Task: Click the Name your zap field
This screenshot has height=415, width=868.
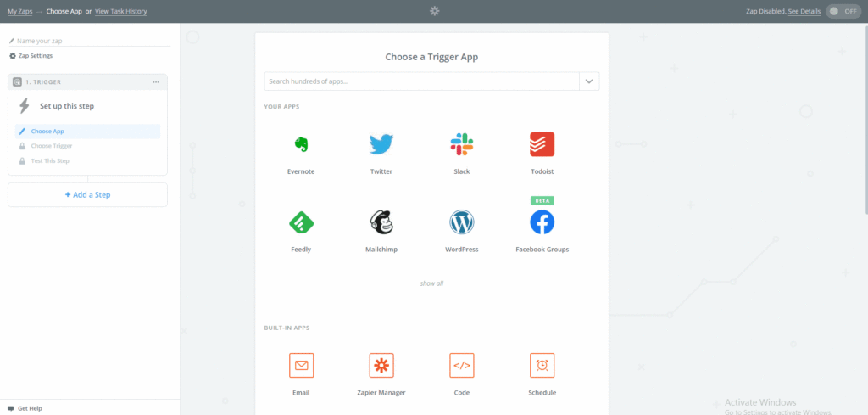Action: point(90,41)
